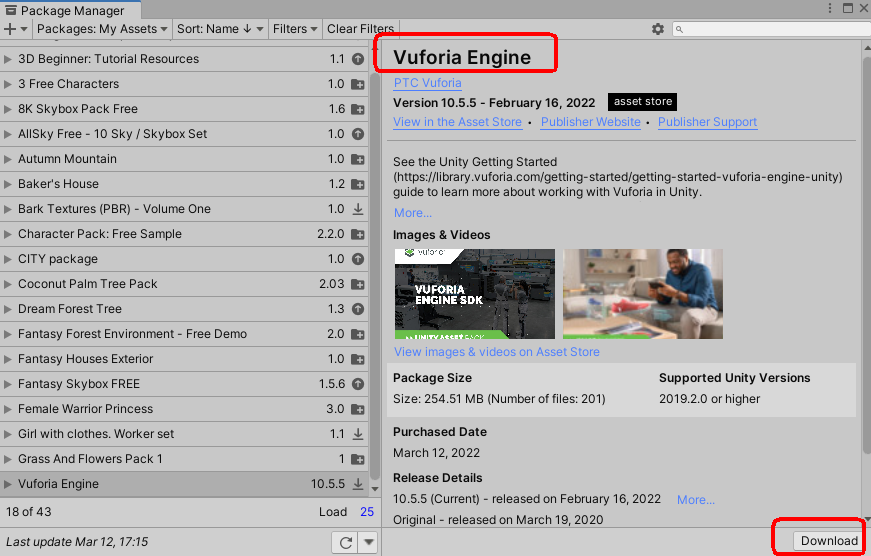Click the asset store tag label

tap(642, 102)
